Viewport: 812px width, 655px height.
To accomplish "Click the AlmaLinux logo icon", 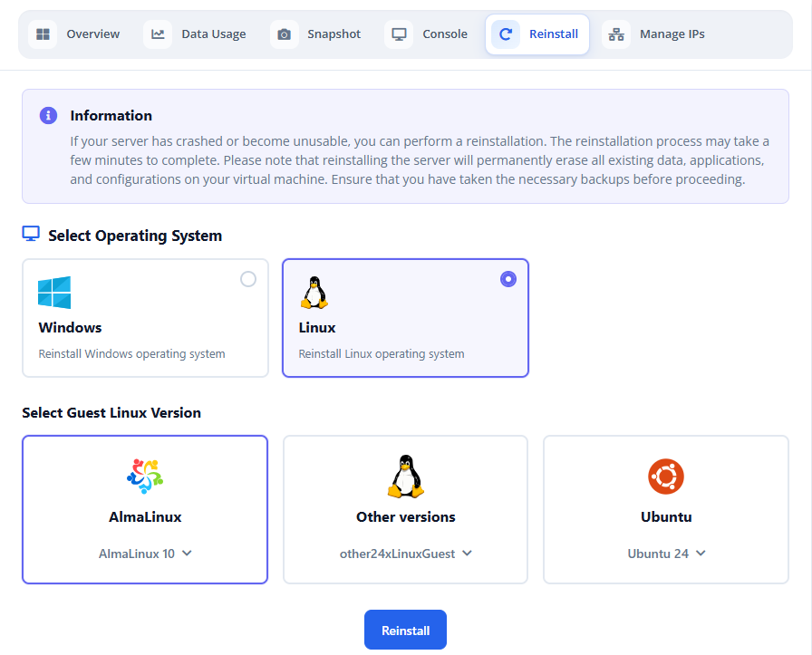I will [145, 476].
